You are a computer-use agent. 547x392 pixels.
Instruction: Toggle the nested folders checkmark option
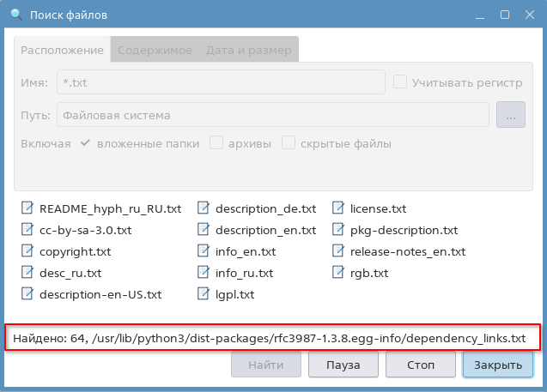pyautogui.click(x=86, y=143)
